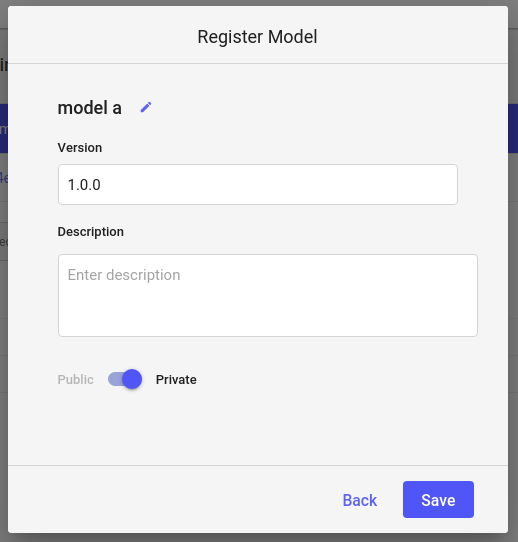
Task: Click the Enter description placeholder text
Action: tap(124, 275)
